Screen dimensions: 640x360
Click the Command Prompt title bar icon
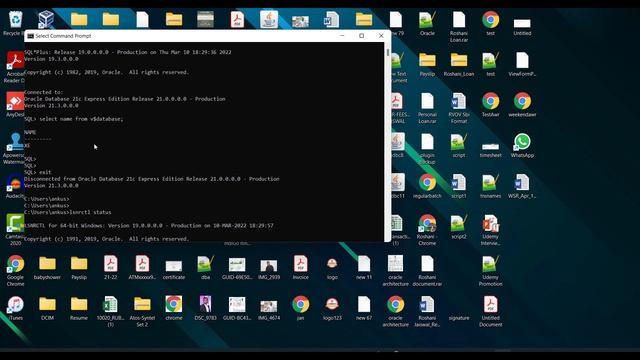tap(30, 36)
